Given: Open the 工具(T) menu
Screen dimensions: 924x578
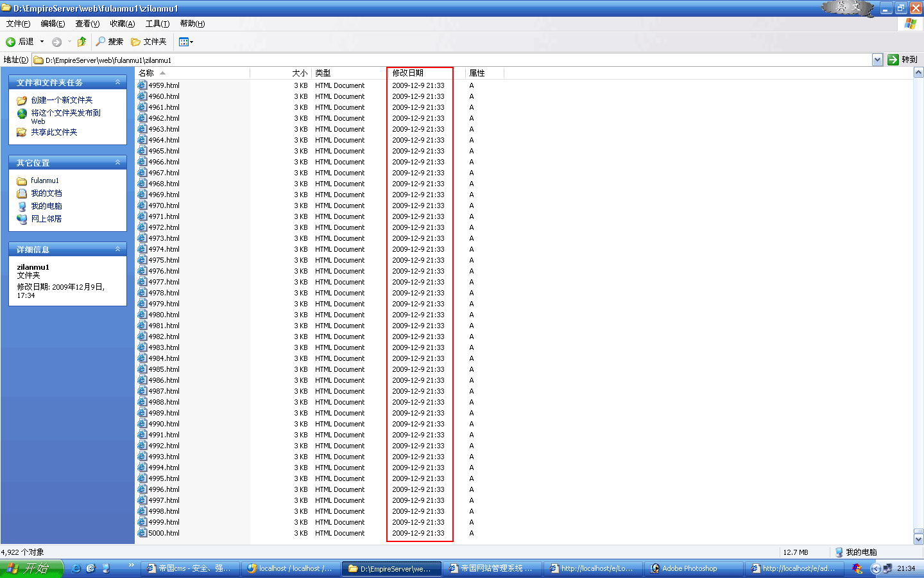Looking at the screenshot, I should click(157, 24).
